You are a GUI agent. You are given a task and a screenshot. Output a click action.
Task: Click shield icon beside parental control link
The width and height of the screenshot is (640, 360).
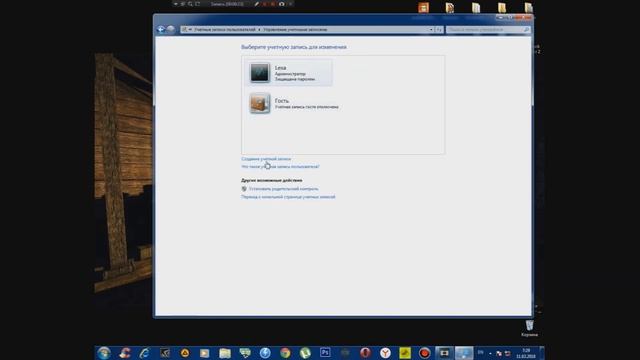244,189
